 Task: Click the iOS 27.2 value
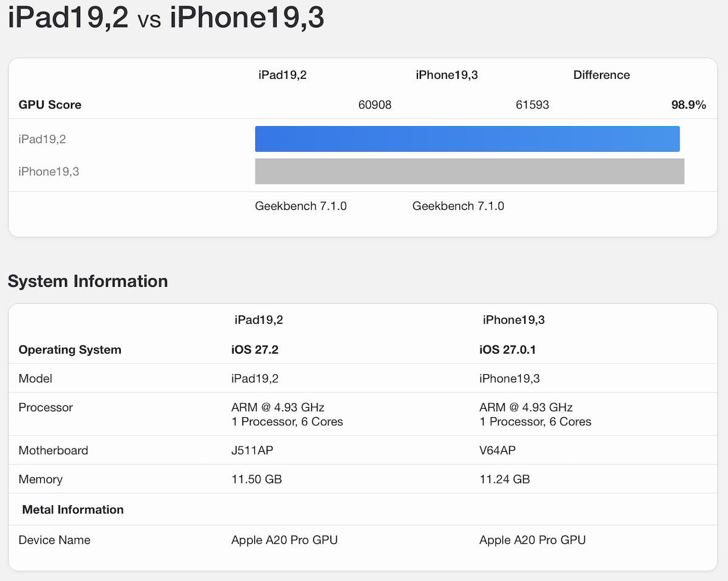pos(255,350)
